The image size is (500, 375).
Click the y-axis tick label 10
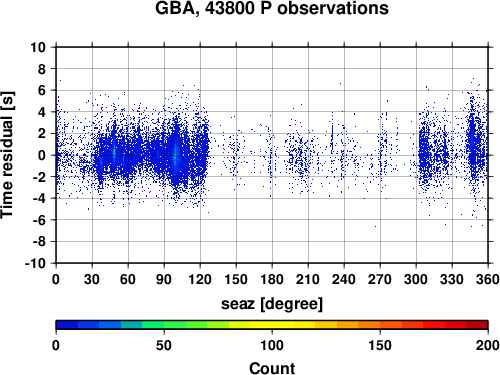click(x=38, y=47)
